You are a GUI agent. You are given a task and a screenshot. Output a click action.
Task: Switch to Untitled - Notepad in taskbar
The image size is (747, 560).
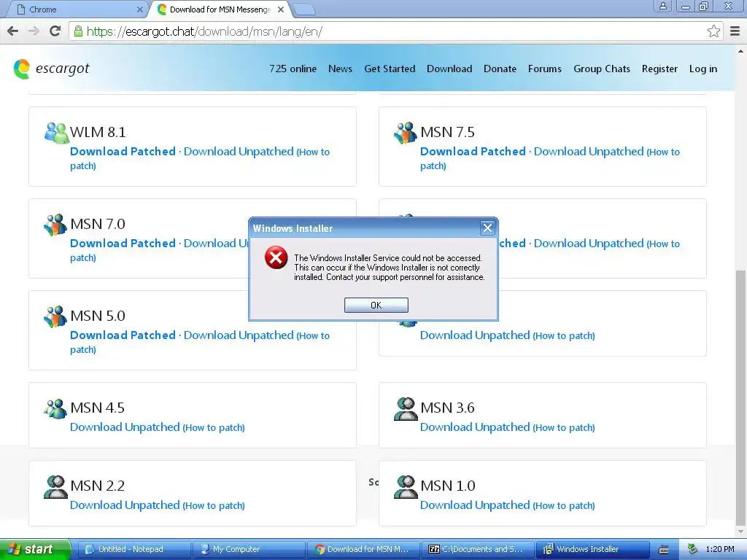pyautogui.click(x=134, y=549)
